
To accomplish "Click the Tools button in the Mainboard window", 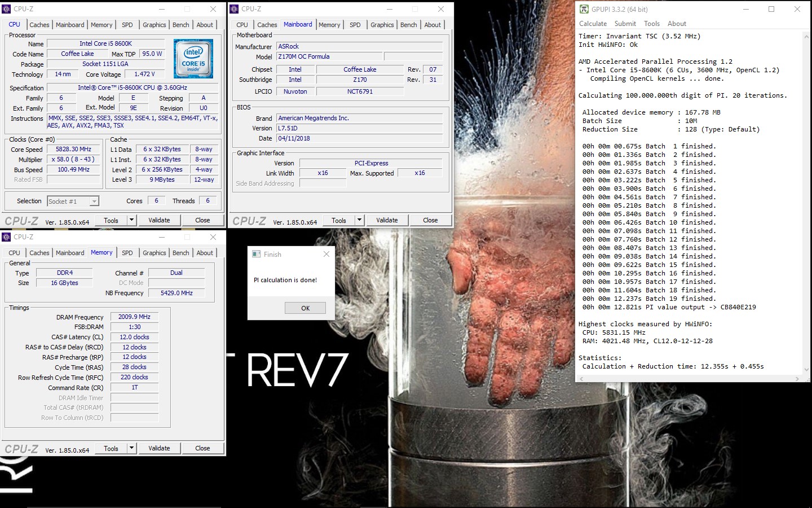I will [x=339, y=220].
